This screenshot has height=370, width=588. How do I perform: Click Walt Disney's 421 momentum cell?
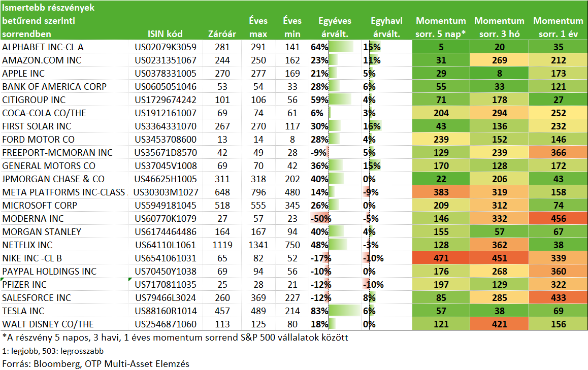tap(500, 324)
